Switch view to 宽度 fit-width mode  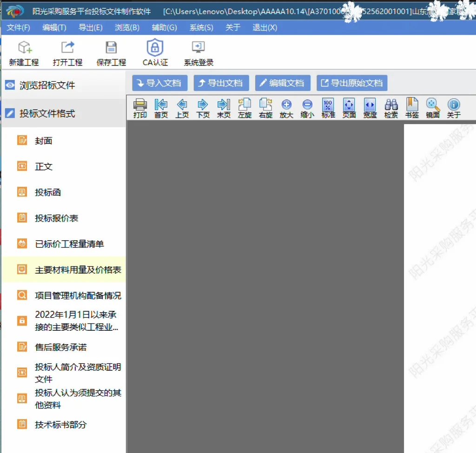click(370, 108)
